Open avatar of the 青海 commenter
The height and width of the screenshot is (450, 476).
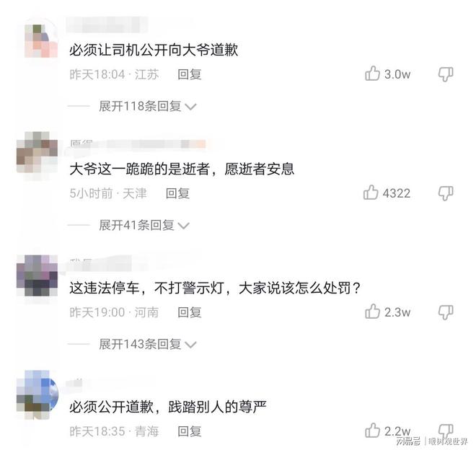click(37, 392)
